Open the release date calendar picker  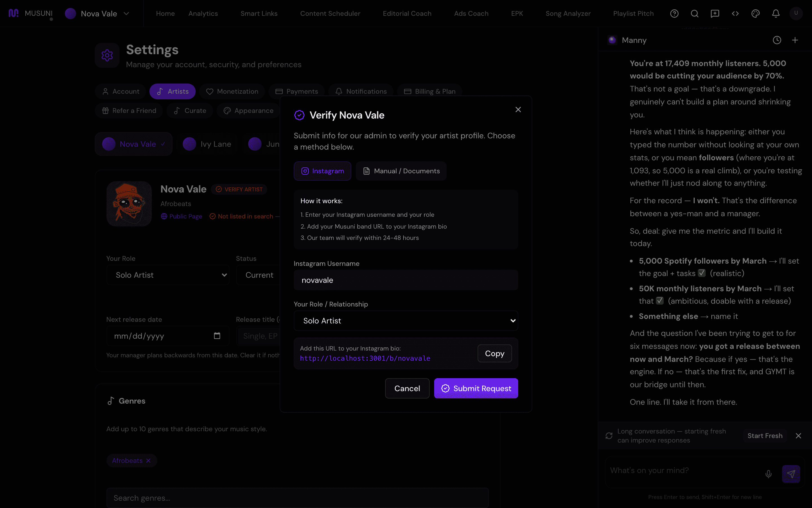[217, 336]
